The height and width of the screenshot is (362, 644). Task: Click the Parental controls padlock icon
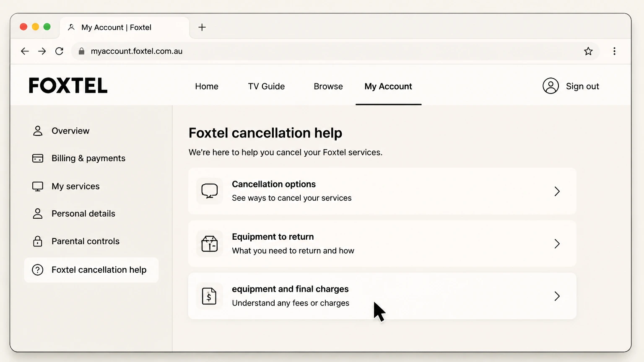coord(38,241)
